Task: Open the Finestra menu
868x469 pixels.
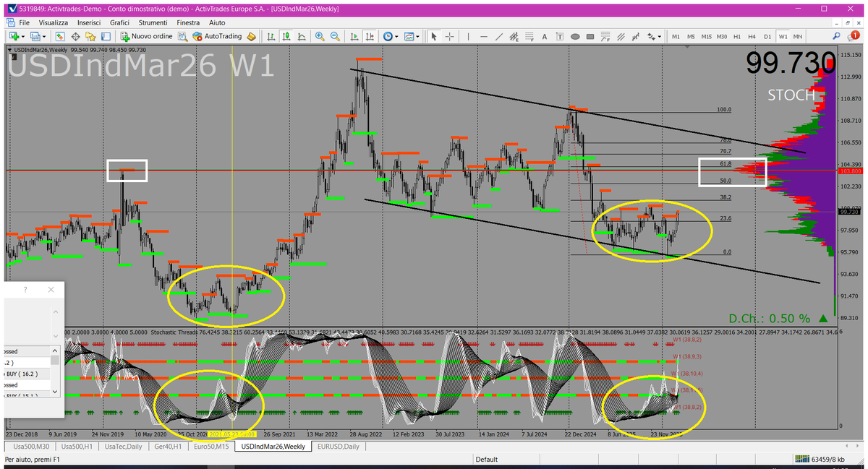Action: [188, 22]
